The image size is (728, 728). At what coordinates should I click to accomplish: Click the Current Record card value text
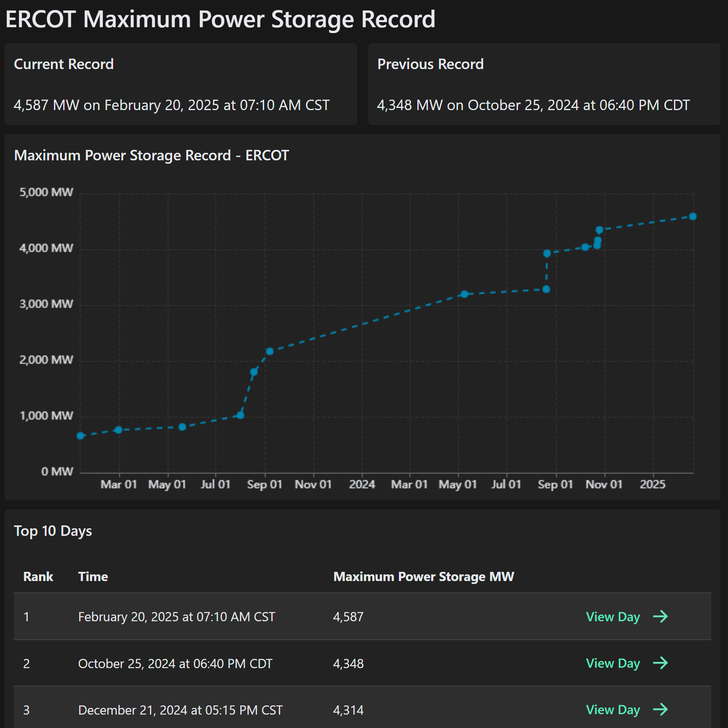[172, 105]
